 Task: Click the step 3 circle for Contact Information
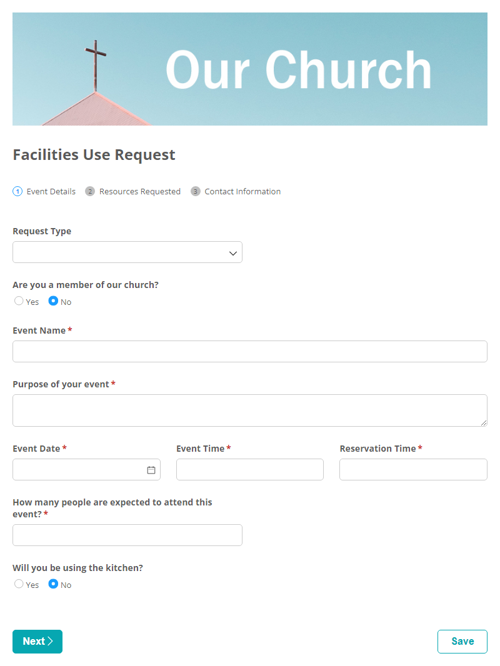point(195,191)
